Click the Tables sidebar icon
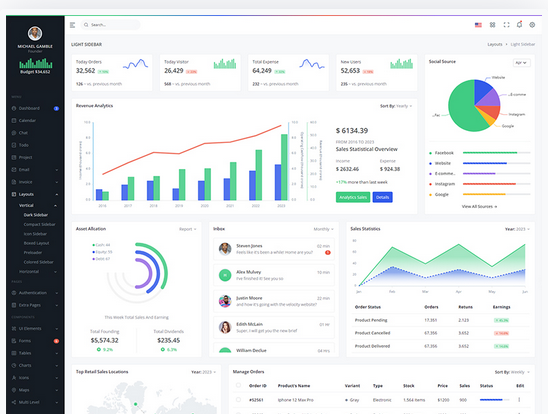This screenshot has width=548, height=414. 14,353
